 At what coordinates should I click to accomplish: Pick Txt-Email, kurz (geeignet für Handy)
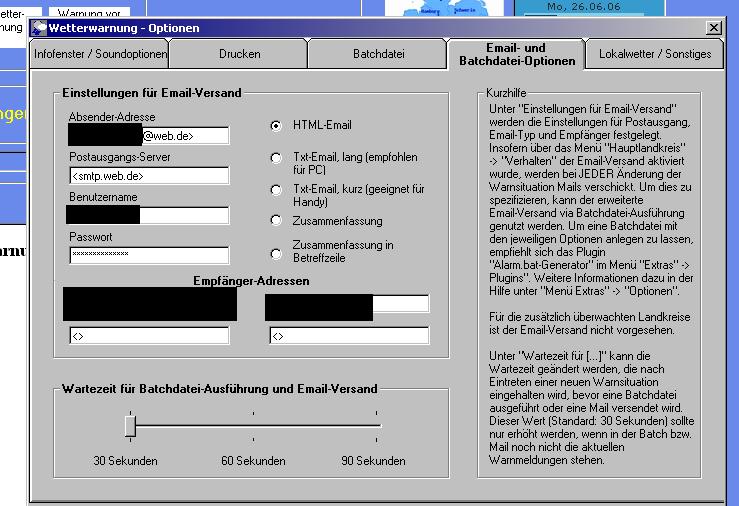pyautogui.click(x=276, y=189)
